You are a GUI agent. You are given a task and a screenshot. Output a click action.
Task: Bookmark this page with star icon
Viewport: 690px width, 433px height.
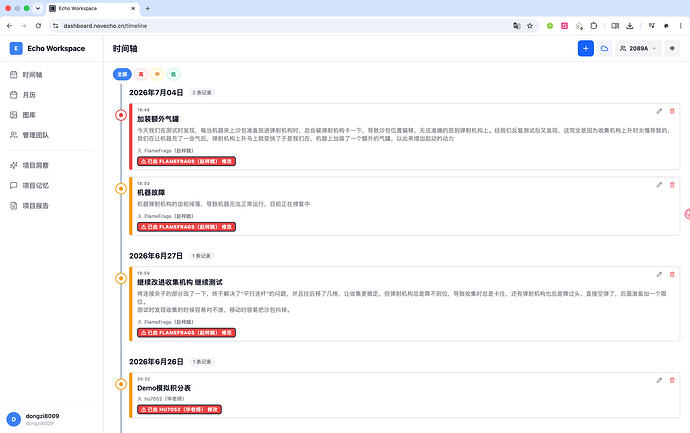pyautogui.click(x=530, y=26)
